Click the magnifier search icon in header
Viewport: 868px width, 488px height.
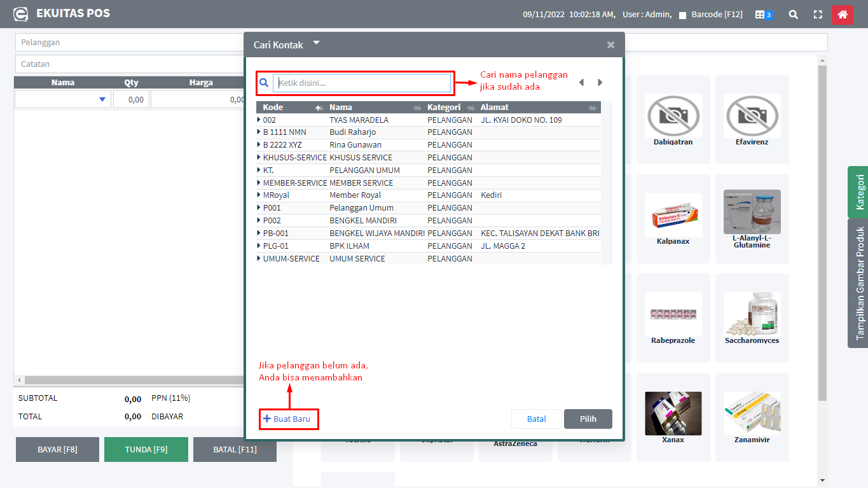[793, 14]
